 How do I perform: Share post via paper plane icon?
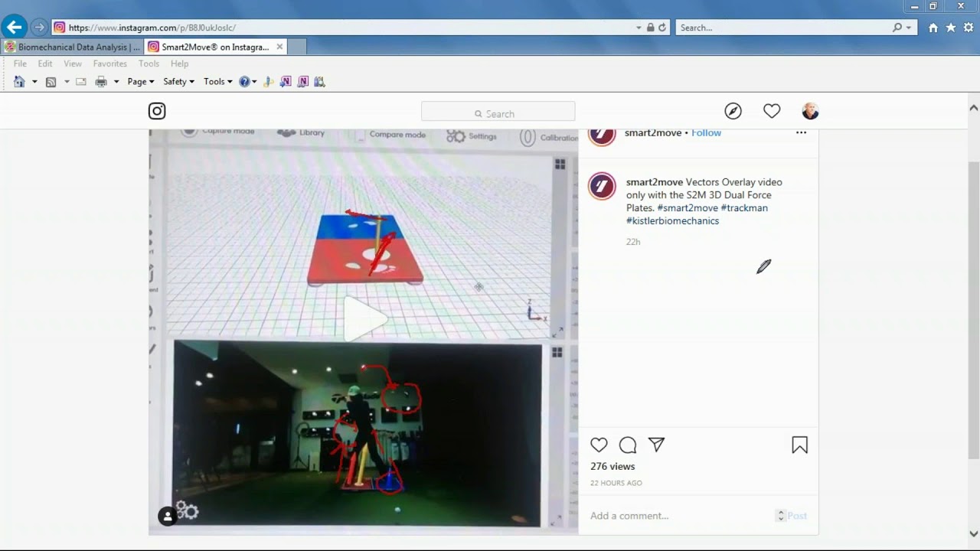pos(656,445)
